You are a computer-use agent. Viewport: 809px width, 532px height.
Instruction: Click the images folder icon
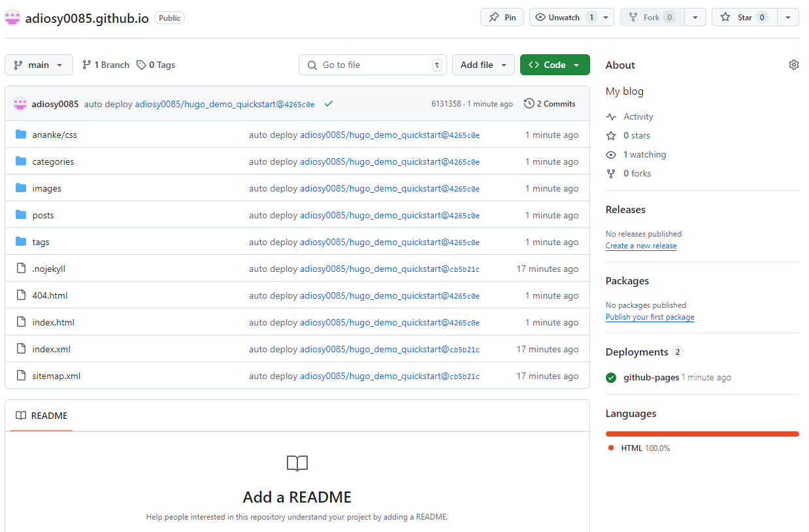[21, 188]
